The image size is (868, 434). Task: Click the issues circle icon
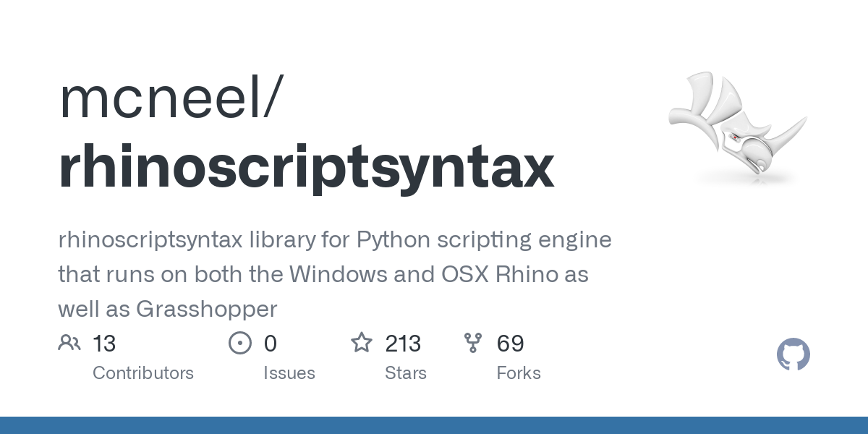[239, 343]
